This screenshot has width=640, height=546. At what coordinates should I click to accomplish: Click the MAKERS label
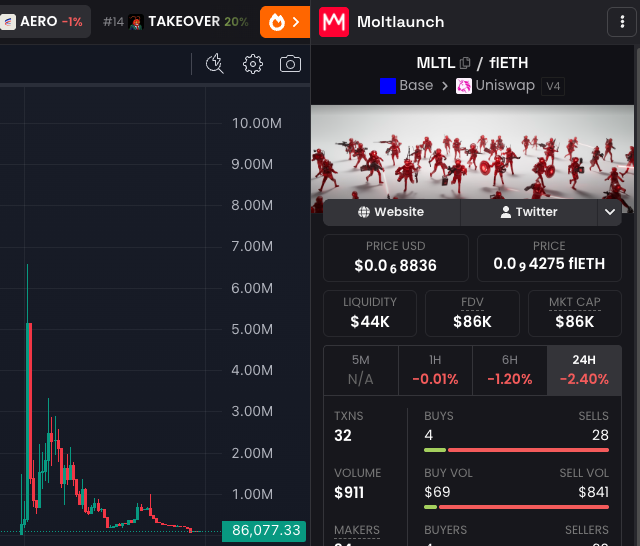357,530
